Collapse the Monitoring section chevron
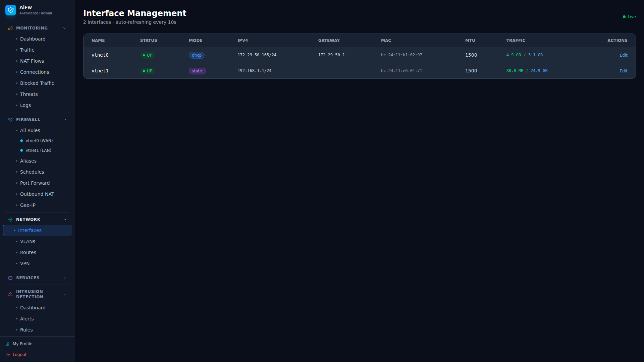Image resolution: width=644 pixels, height=362 pixels. tap(65, 28)
